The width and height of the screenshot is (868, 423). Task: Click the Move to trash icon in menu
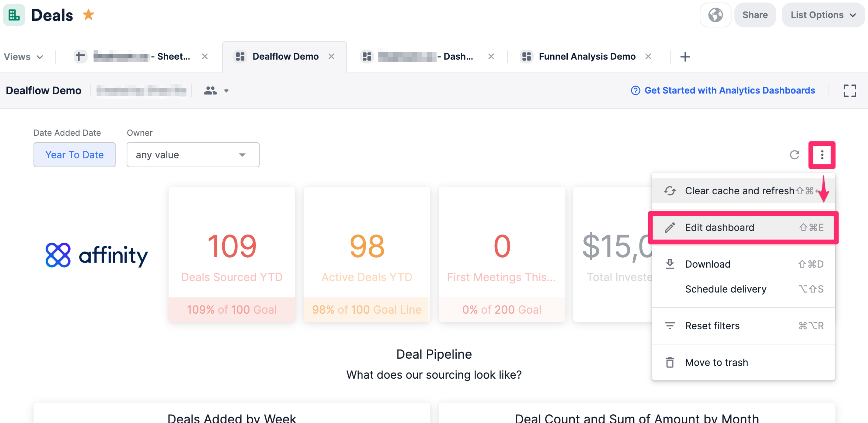pos(670,362)
